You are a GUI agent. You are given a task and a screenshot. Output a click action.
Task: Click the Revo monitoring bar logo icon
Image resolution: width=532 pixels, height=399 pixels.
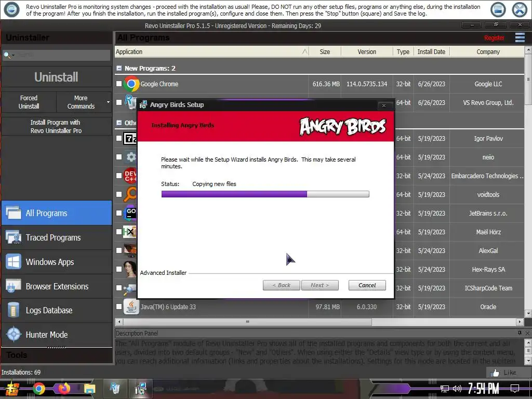coord(11,9)
